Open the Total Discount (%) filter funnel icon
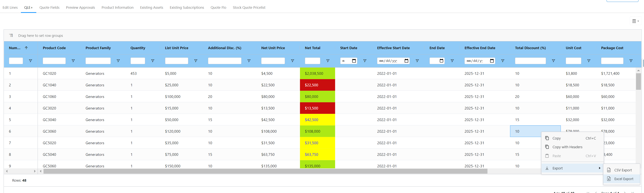The image size is (644, 193). [x=553, y=61]
